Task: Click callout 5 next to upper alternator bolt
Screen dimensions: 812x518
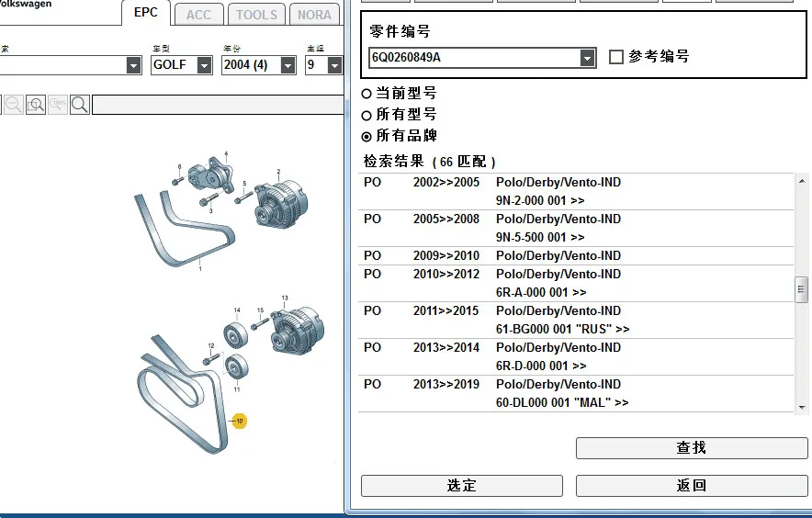Action: pyautogui.click(x=245, y=184)
